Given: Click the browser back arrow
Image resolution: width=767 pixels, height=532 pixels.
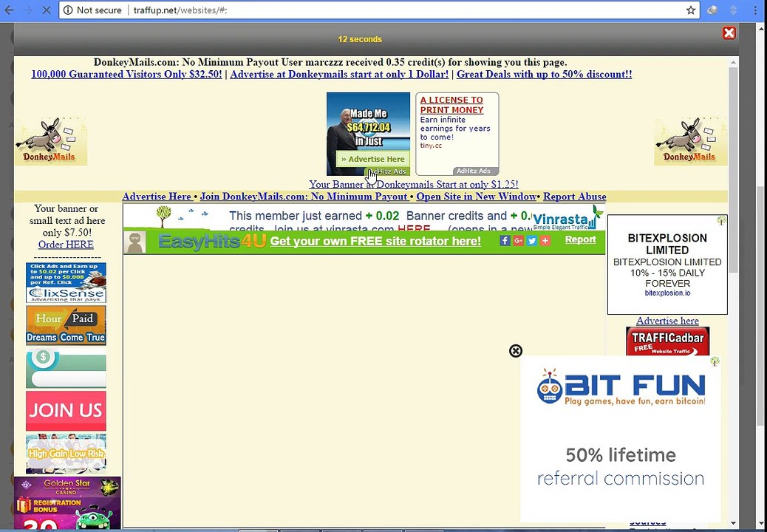Looking at the screenshot, I should coord(9,10).
